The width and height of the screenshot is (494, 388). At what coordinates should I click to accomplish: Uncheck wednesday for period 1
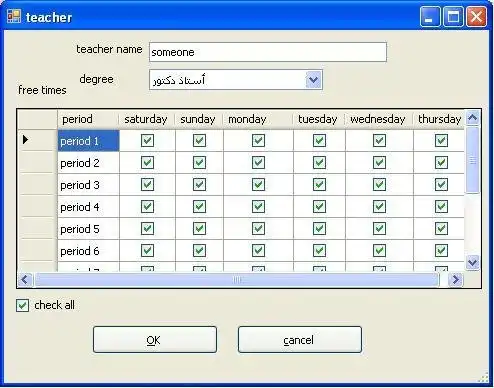pos(379,140)
